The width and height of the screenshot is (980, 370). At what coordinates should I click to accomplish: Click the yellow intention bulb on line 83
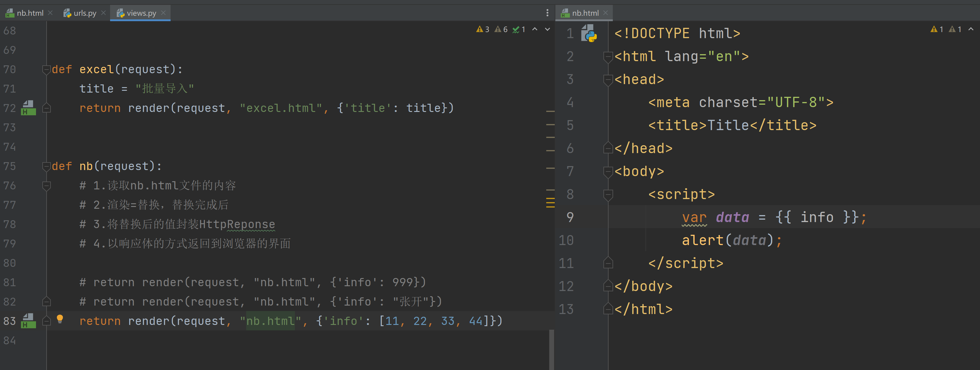60,319
